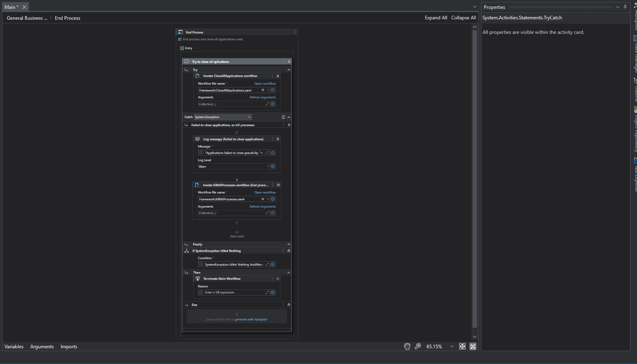Image resolution: width=637 pixels, height=364 pixels.
Task: Open options for Terminate Main Workflow activity
Action: point(272,279)
